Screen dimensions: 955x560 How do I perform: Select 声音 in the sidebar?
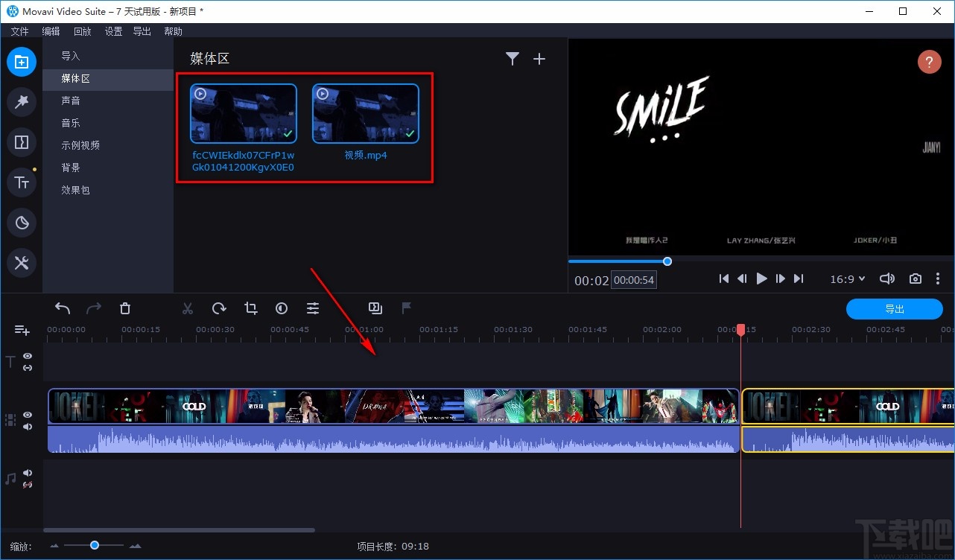click(x=108, y=101)
